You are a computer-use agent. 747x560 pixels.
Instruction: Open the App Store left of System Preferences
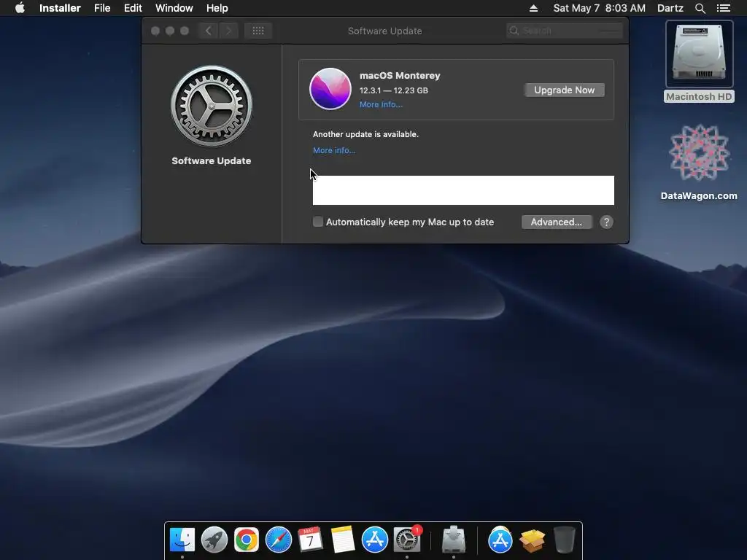[x=374, y=540]
